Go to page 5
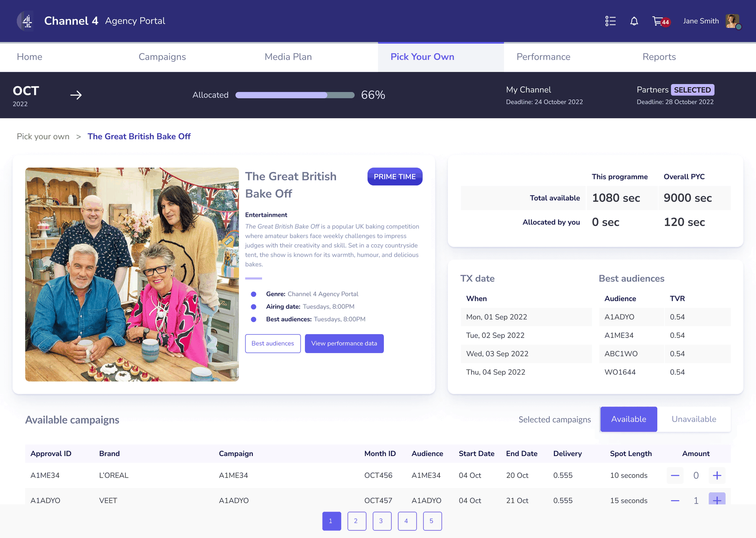This screenshot has height=538, width=756. (433, 521)
